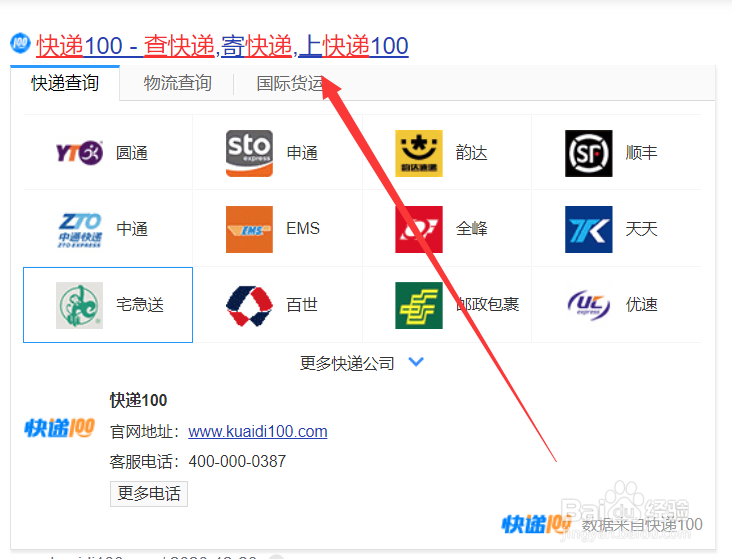Click the YTO 圆通 logo icon
Screen dimensions: 732x559
[79, 153]
